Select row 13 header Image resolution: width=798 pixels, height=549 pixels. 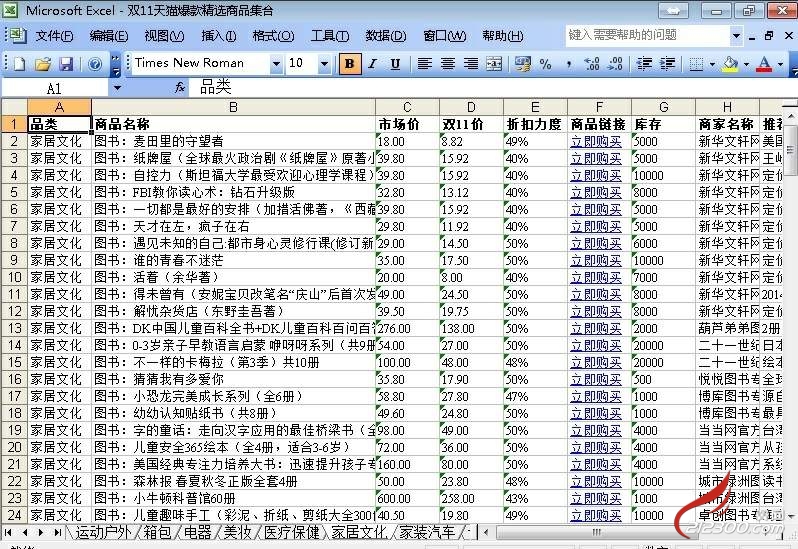(14, 328)
